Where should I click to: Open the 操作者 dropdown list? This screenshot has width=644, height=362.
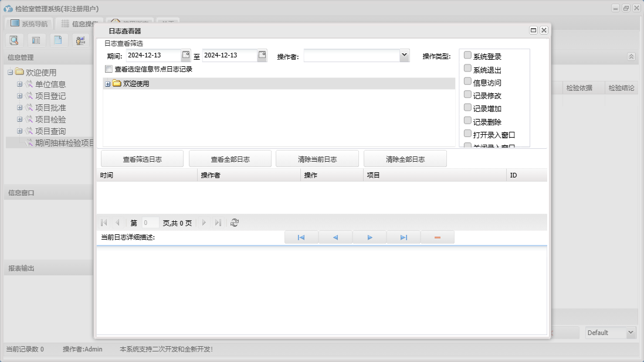(404, 55)
